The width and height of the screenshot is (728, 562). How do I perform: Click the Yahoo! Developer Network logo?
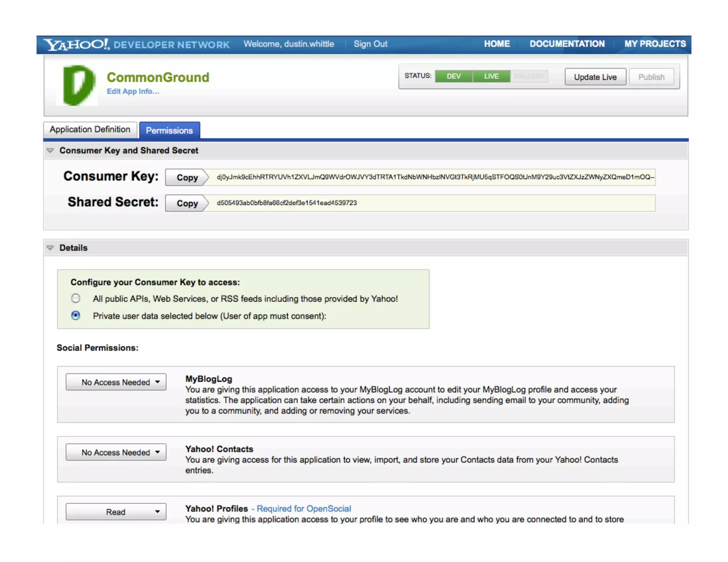point(136,44)
